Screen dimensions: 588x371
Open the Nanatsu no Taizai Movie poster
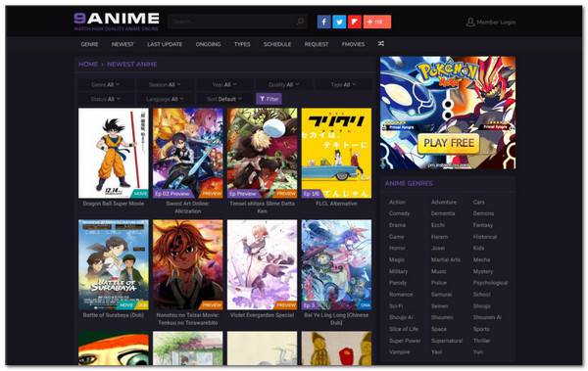pyautogui.click(x=188, y=264)
